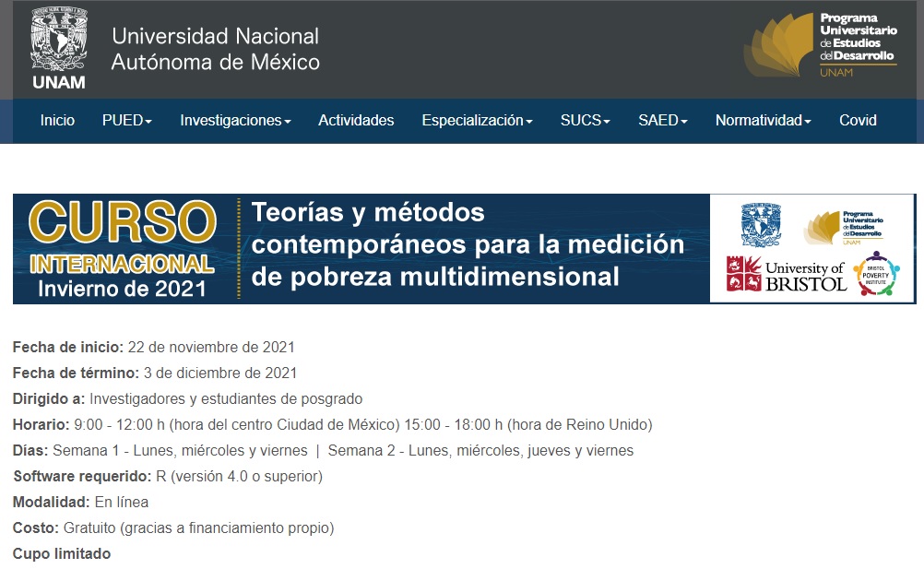Click Programa Universitario de Estudios del Desarrollo text
Viewport: 924px width, 569px height.
click(x=858, y=37)
